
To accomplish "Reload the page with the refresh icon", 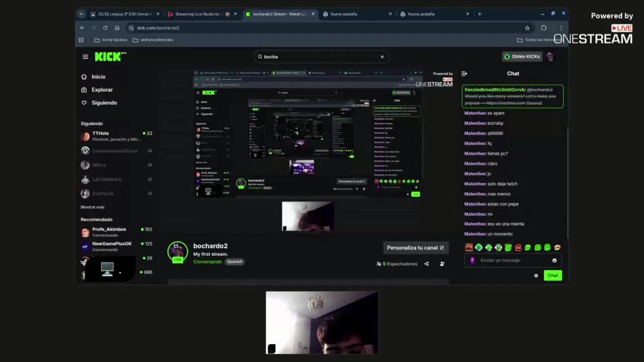I will 105,28.
